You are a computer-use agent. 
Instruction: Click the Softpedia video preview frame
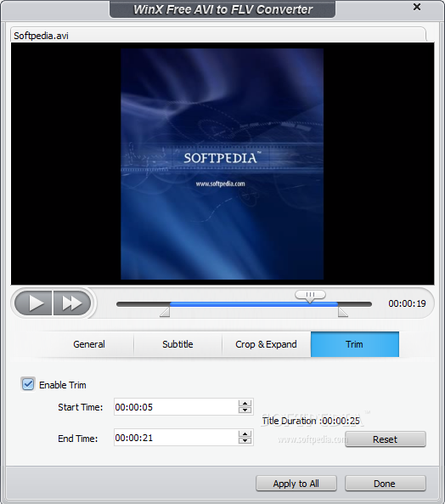point(222,164)
